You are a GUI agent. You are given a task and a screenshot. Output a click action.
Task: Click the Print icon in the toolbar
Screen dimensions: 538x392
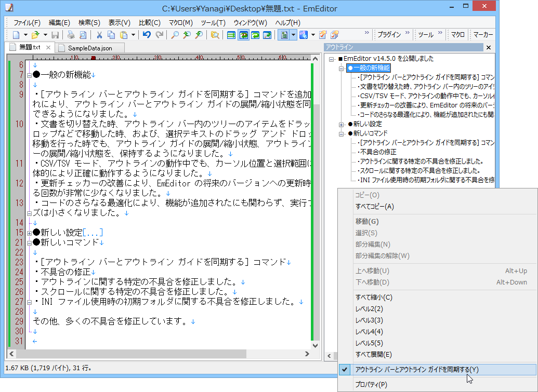71,35
